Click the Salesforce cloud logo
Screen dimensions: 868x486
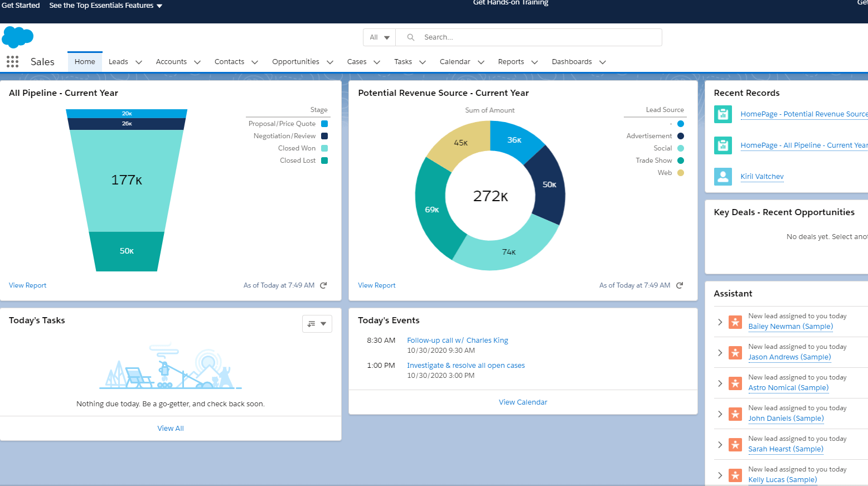18,37
